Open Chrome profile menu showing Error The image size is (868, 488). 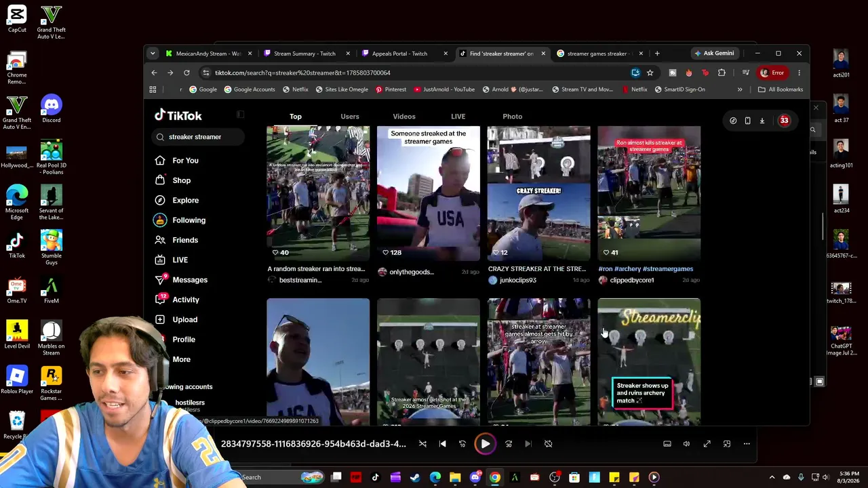coord(772,73)
